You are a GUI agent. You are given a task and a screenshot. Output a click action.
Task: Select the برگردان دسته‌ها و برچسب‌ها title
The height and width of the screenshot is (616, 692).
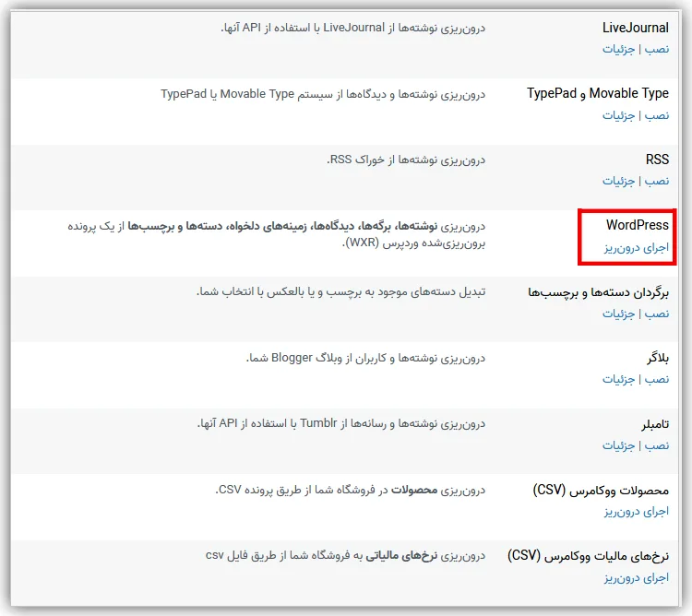tap(599, 292)
